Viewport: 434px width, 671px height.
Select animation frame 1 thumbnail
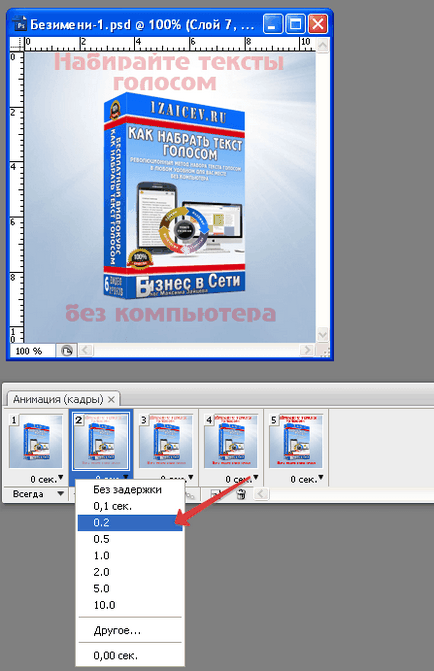point(36,441)
